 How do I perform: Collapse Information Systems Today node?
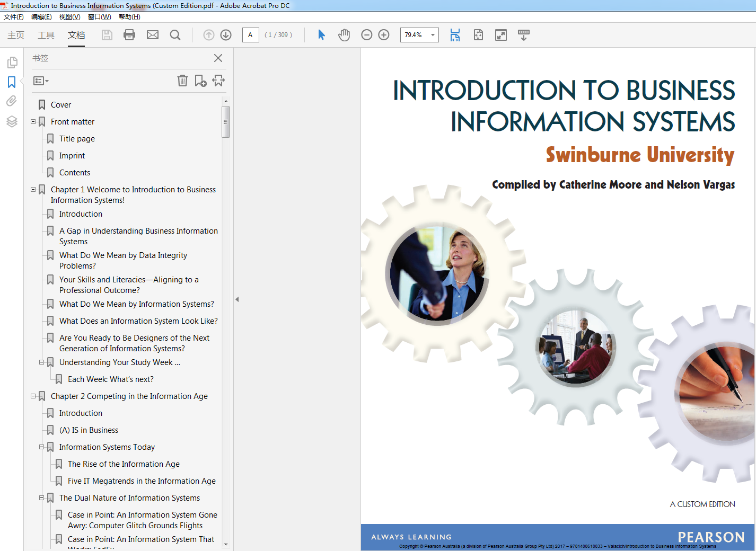click(x=42, y=447)
